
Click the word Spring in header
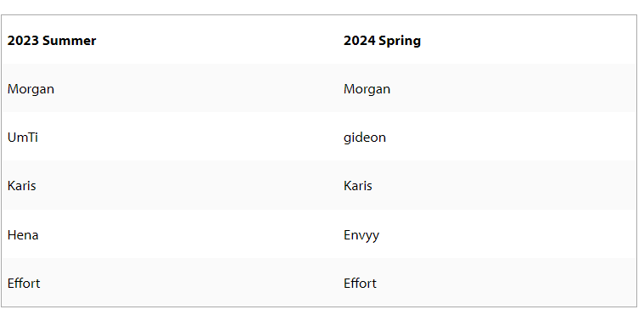click(x=400, y=41)
